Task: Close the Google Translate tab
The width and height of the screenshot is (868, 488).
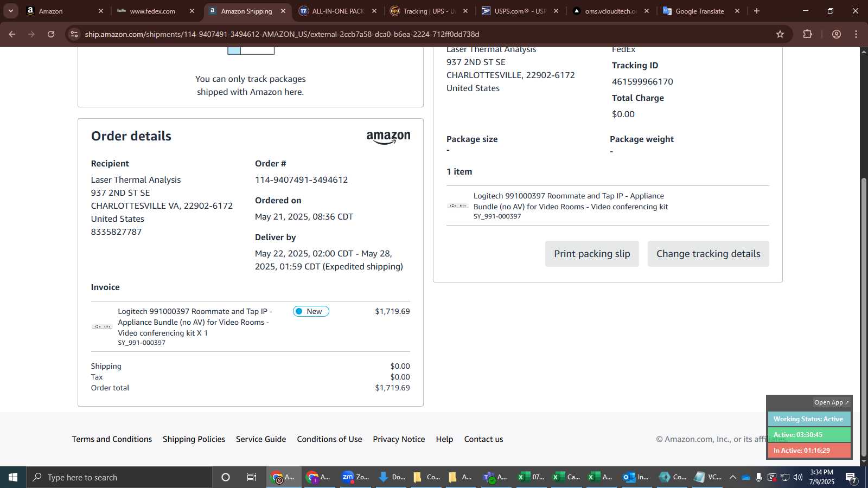Action: (737, 11)
